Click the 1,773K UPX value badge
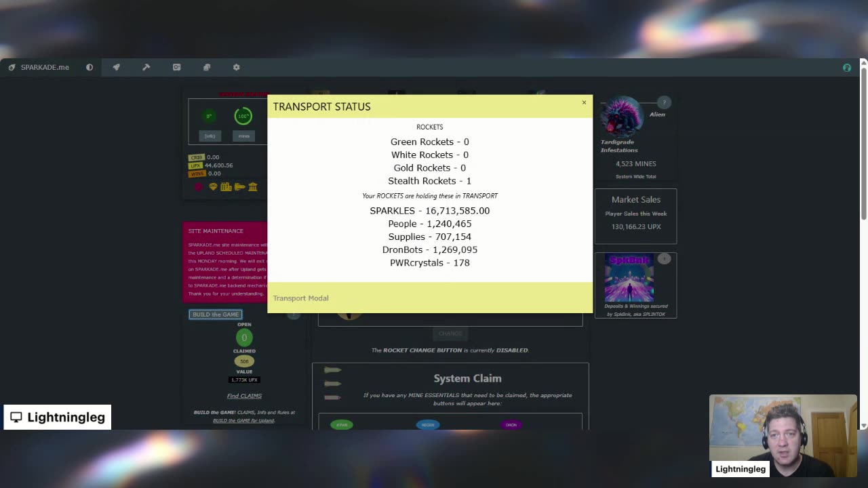 [244, 380]
